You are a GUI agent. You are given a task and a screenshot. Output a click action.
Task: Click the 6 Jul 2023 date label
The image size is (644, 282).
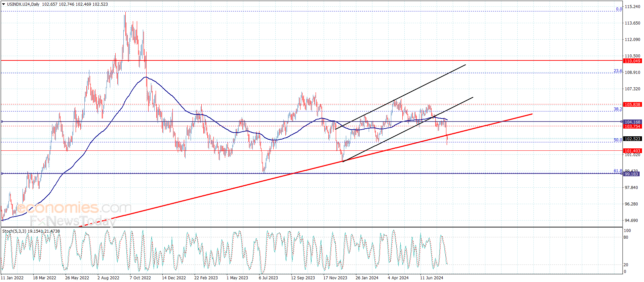pyautogui.click(x=268, y=278)
